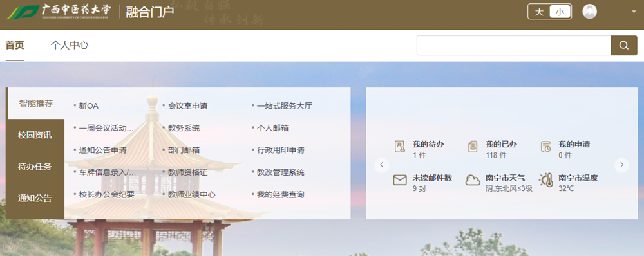The height and width of the screenshot is (256, 644).
Task: Click the Guangxi University of Chinese Medicine logo
Action: 59,12
